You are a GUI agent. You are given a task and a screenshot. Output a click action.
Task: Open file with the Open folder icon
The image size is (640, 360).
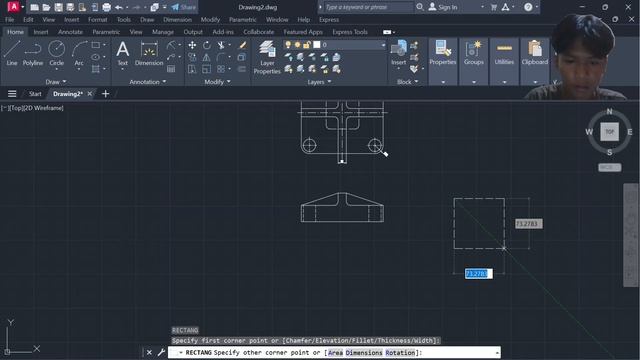point(46,7)
